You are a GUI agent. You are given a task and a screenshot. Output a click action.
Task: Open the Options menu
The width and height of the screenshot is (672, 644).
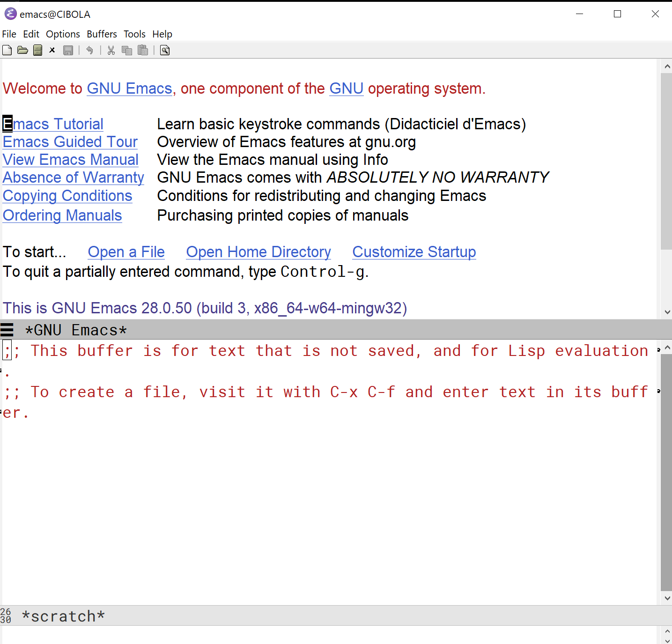pyautogui.click(x=63, y=34)
